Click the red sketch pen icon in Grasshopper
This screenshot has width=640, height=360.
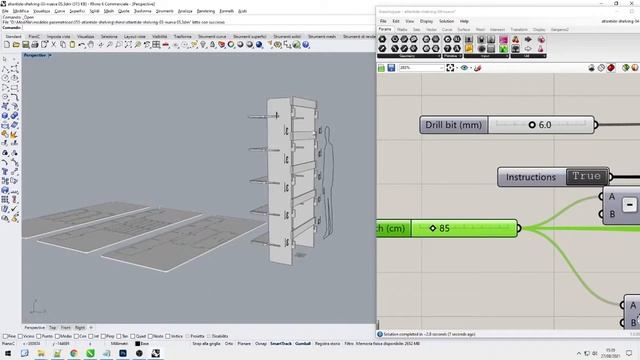tap(478, 68)
